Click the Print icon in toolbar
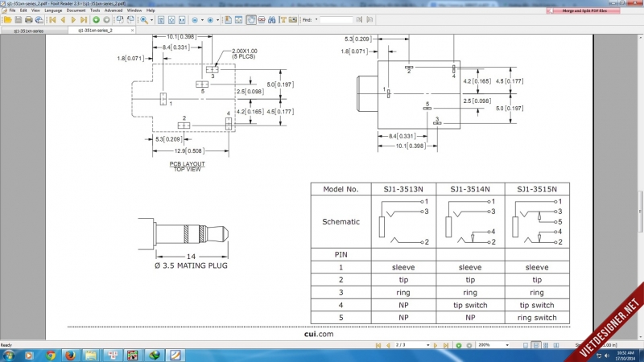This screenshot has height=362, width=644. [28, 19]
